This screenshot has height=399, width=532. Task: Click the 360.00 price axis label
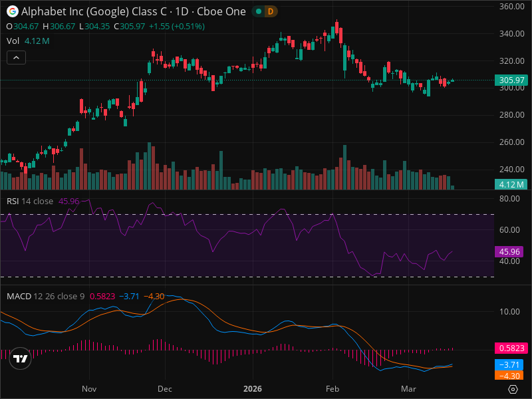pos(512,7)
